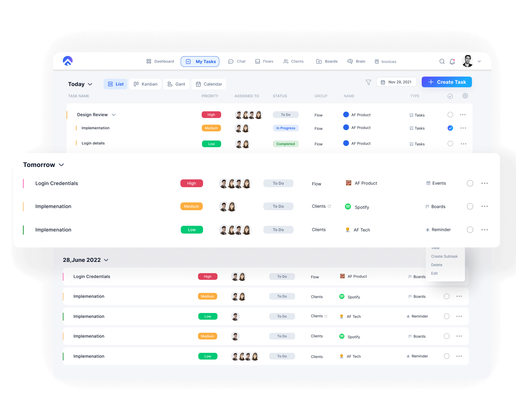Viewport: 516px width, 420px height.
Task: Open external link icon beside Clients, Spotify row
Action: point(329,206)
